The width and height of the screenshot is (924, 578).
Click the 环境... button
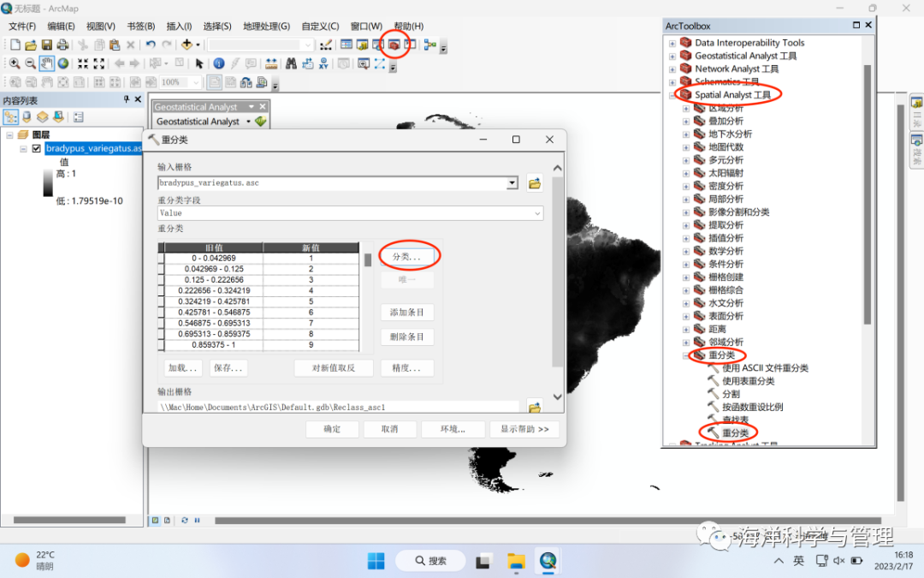pos(453,429)
